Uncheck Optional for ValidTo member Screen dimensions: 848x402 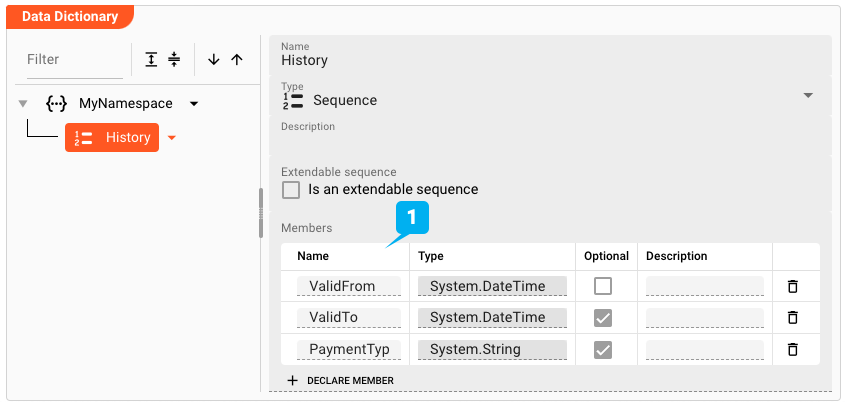[603, 317]
